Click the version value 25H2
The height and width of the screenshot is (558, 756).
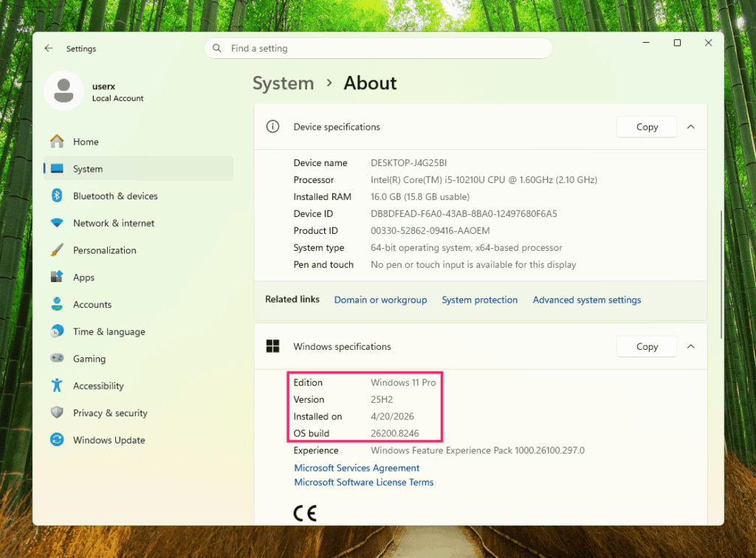click(x=382, y=399)
